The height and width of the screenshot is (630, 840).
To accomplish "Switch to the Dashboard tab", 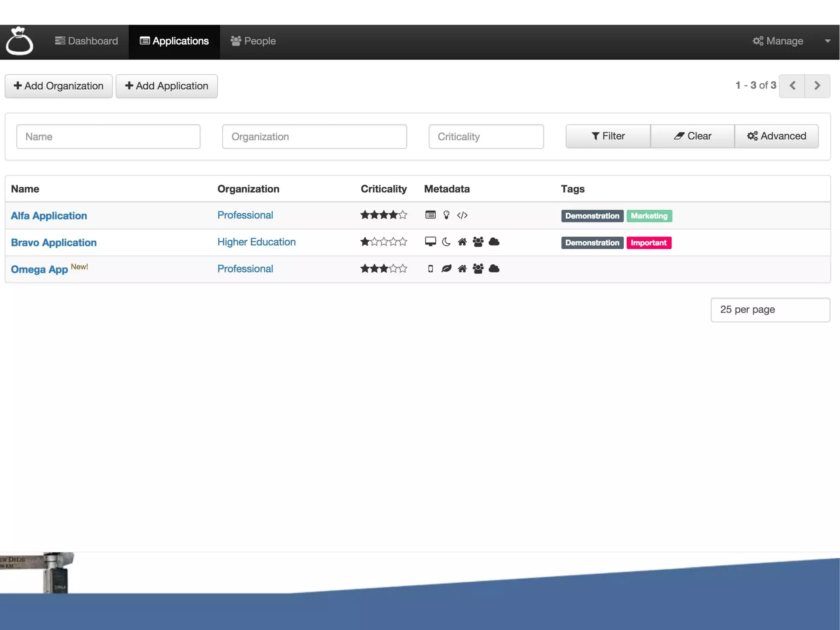I will (87, 41).
